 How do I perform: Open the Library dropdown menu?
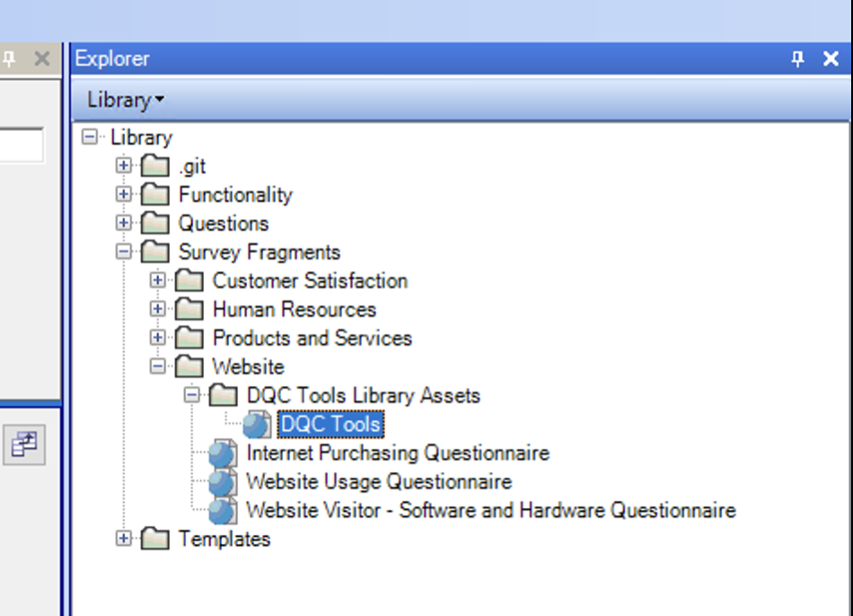125,100
